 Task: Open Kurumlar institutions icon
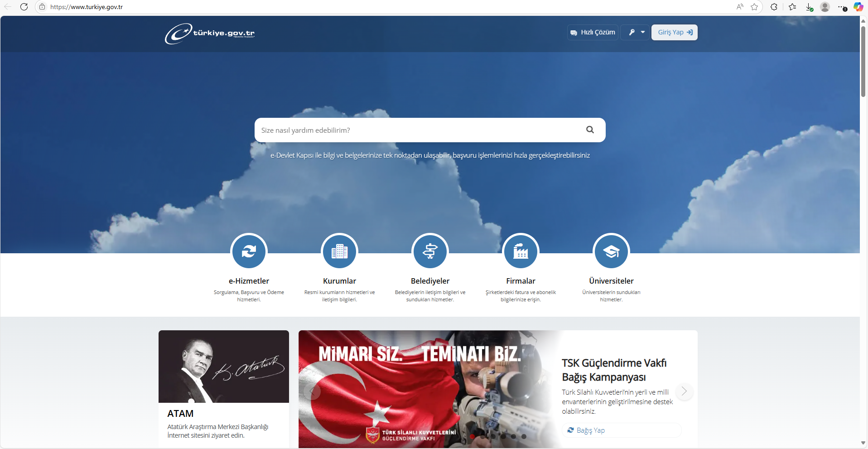[339, 251]
